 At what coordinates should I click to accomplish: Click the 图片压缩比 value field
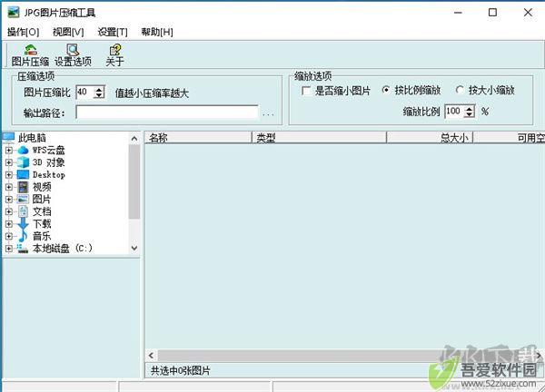[x=85, y=92]
